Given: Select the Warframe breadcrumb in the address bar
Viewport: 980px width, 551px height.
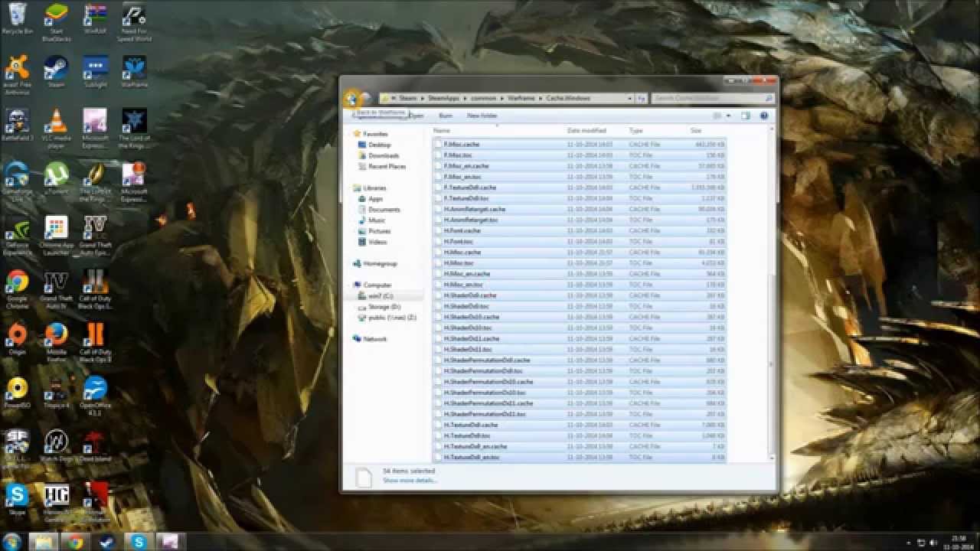Looking at the screenshot, I should click(x=521, y=99).
